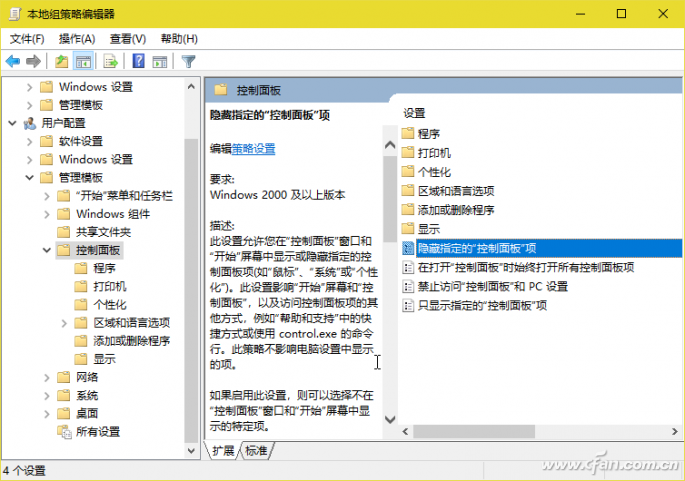Click the show/hide action pane icon
685x481 pixels.
(x=159, y=61)
